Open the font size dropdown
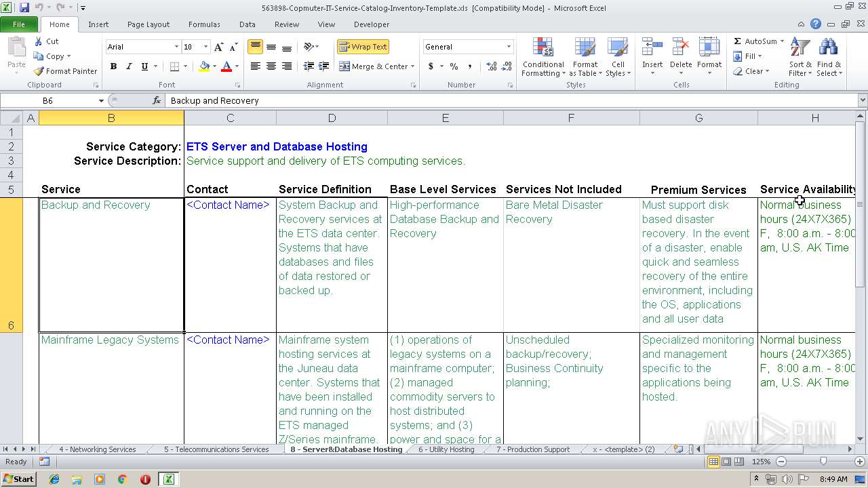The height and width of the screenshot is (488, 868). 206,47
